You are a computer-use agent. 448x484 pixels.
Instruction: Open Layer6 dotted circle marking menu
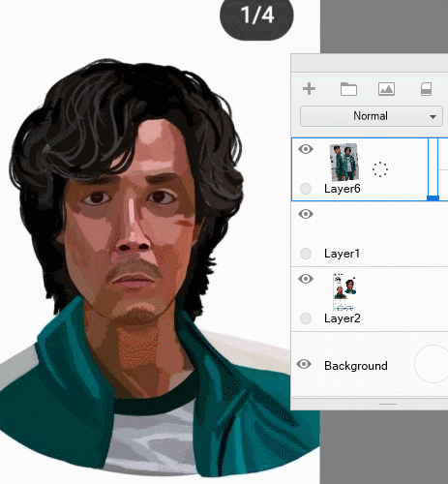click(x=380, y=169)
